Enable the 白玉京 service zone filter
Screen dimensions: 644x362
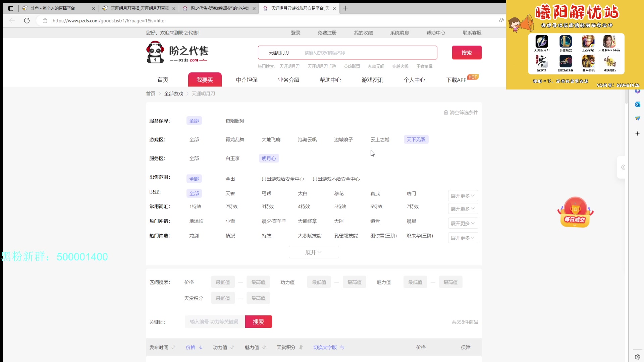232,158
